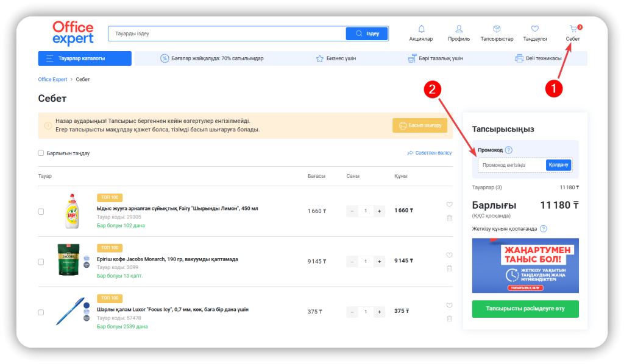Open the Себет cart icon

click(572, 29)
